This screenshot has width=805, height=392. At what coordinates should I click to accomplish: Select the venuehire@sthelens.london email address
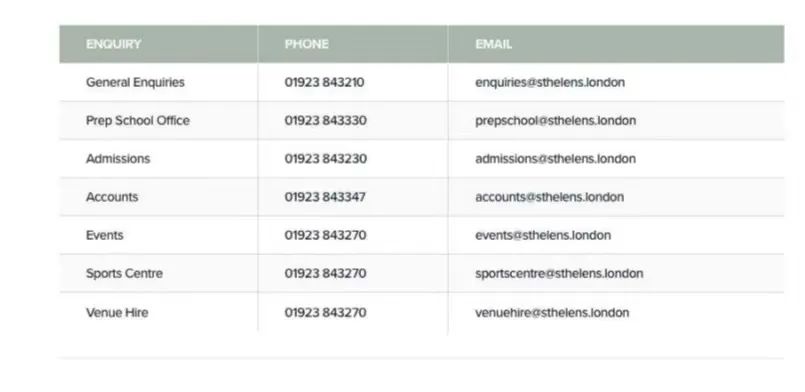pyautogui.click(x=552, y=312)
